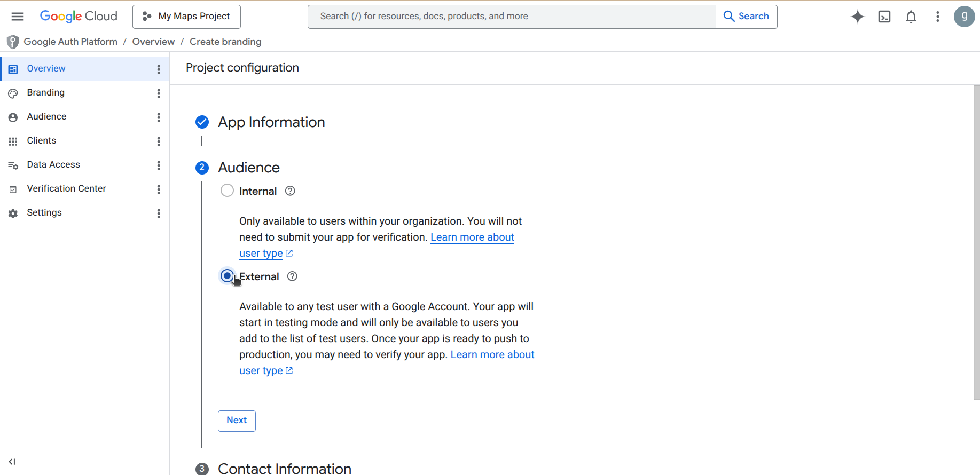Viewport: 980px width, 475px height.
Task: Open more options for Branding item
Action: [x=159, y=93]
